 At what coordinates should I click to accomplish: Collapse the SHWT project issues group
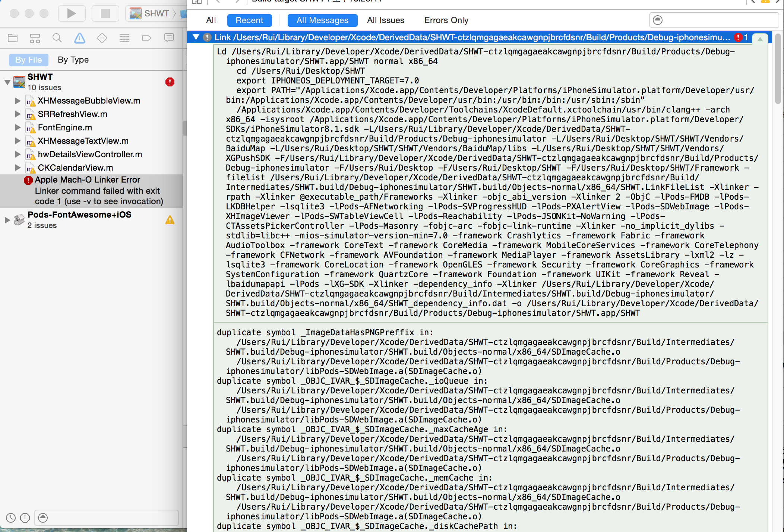[x=7, y=82]
